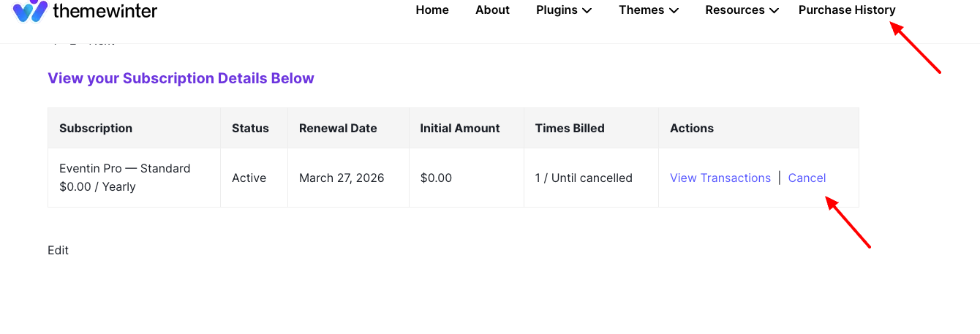Click the Edit link below the table
This screenshot has height=334, width=980.
[x=58, y=250]
